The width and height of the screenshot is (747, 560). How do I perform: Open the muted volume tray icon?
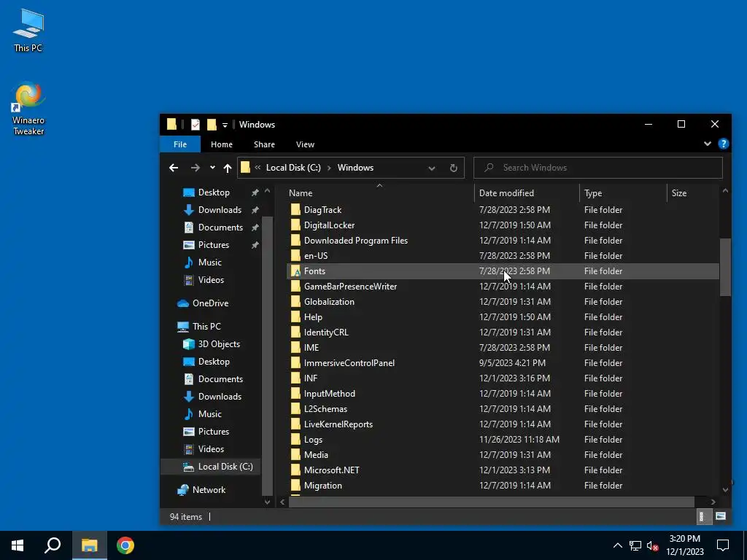click(x=653, y=545)
